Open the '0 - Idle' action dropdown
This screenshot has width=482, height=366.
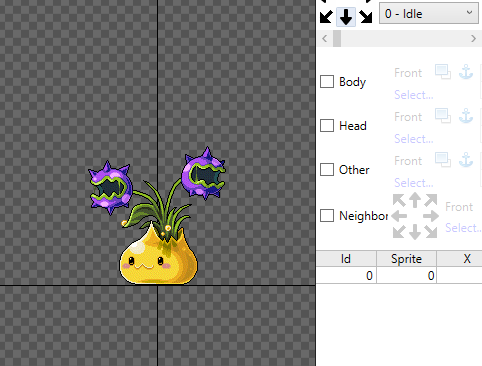click(x=429, y=13)
